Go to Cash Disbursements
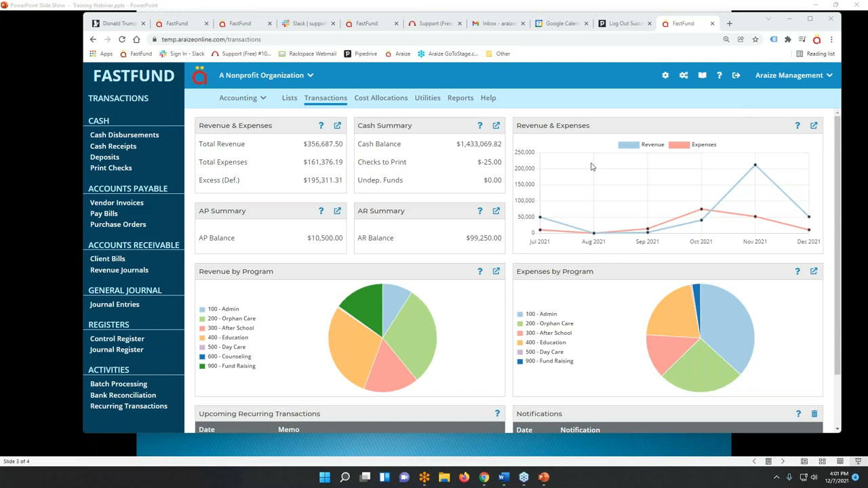Image resolution: width=868 pixels, height=488 pixels. click(125, 135)
